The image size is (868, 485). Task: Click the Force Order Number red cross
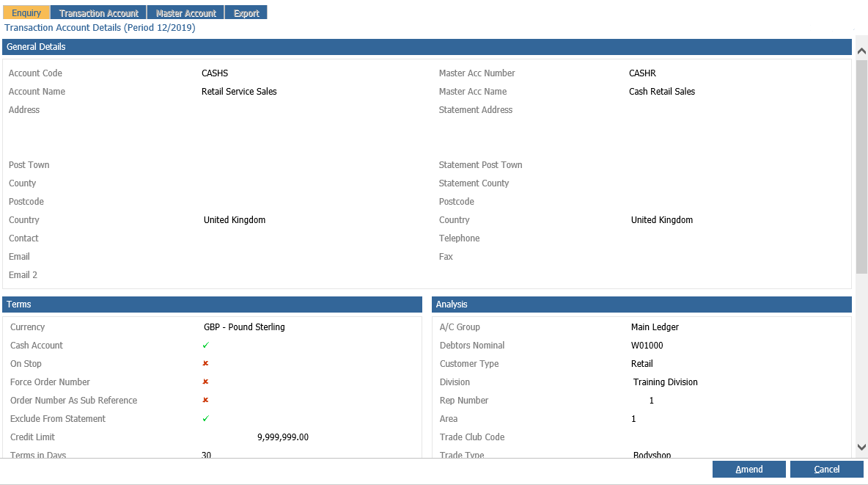coord(205,382)
